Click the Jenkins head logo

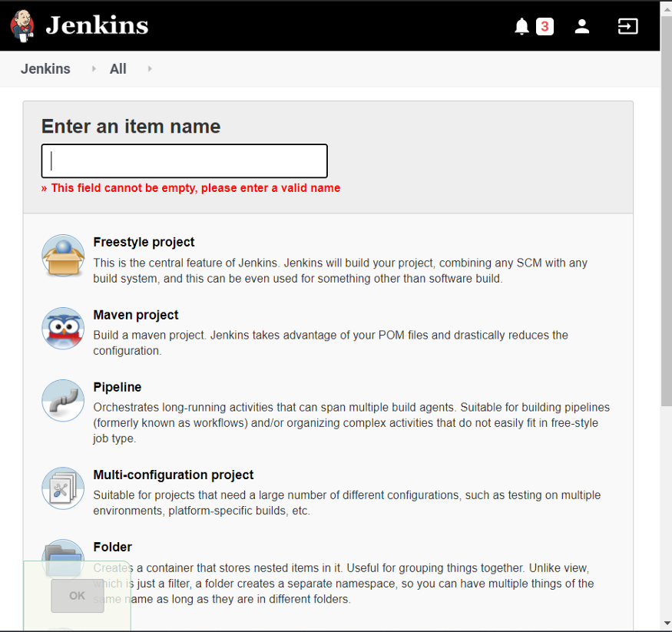point(23,25)
